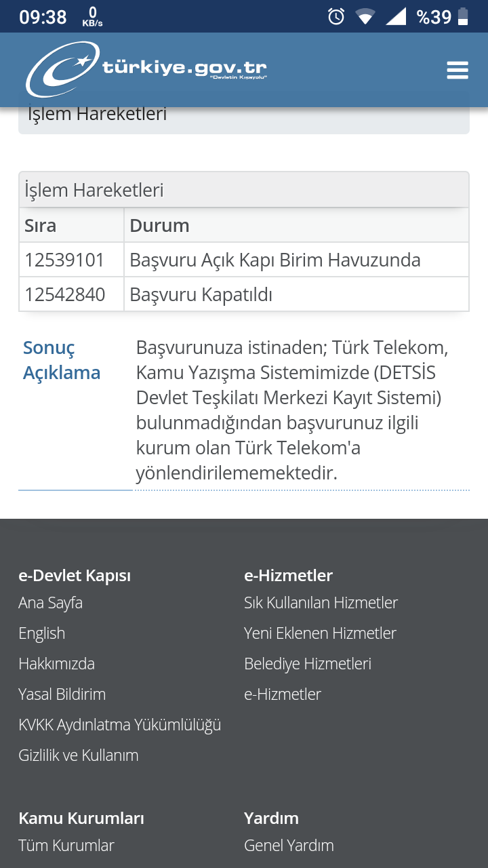
Task: Tap the battery status icon
Action: click(x=463, y=16)
